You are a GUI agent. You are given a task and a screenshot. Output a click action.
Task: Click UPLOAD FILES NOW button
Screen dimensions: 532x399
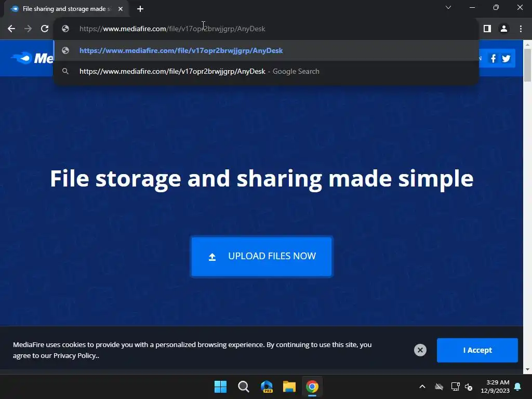coord(261,257)
